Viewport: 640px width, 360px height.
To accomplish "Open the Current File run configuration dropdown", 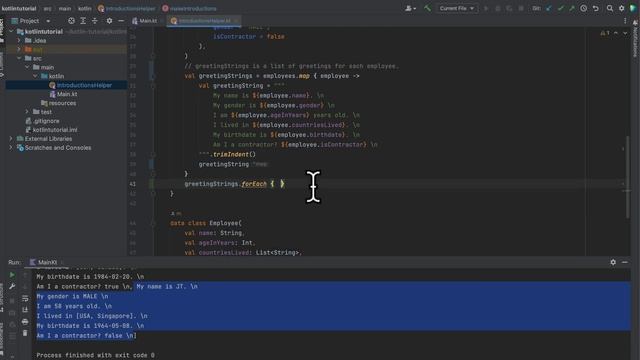I will (x=457, y=8).
